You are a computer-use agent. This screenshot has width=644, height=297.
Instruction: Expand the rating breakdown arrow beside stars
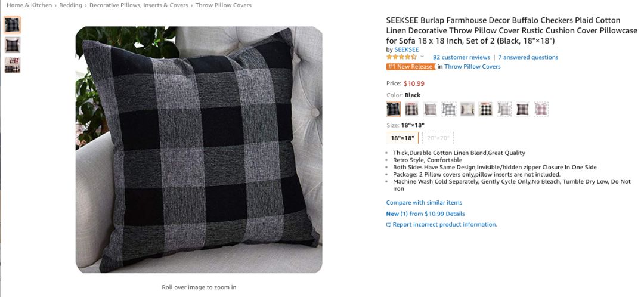(422, 57)
